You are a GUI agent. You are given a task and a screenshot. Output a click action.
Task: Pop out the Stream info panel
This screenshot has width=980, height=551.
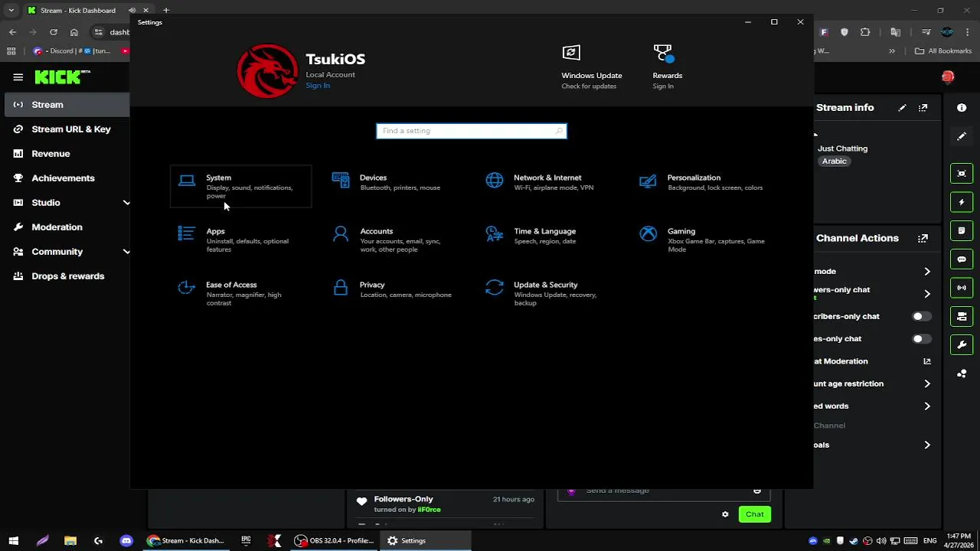(x=923, y=108)
